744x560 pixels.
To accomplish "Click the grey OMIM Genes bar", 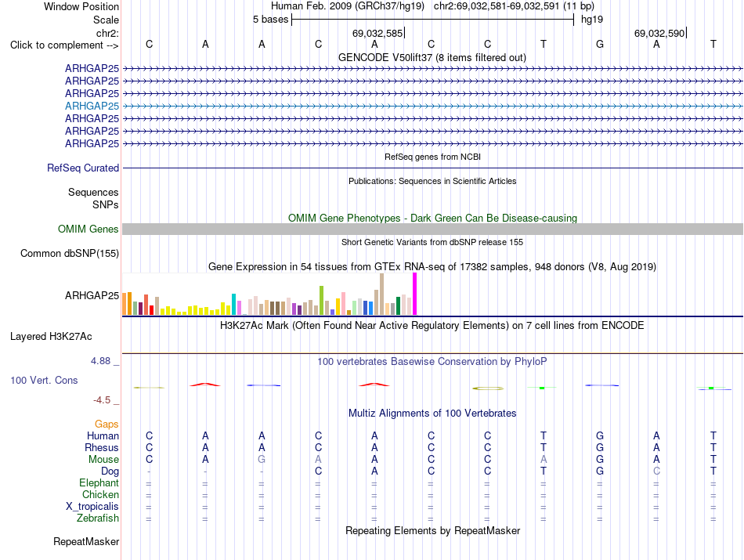I will coord(433,229).
